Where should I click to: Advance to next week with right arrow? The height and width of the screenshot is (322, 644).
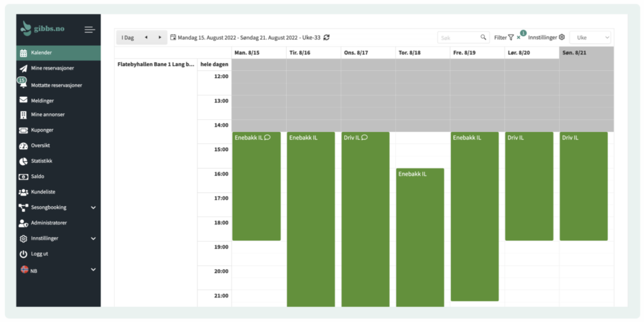(160, 38)
